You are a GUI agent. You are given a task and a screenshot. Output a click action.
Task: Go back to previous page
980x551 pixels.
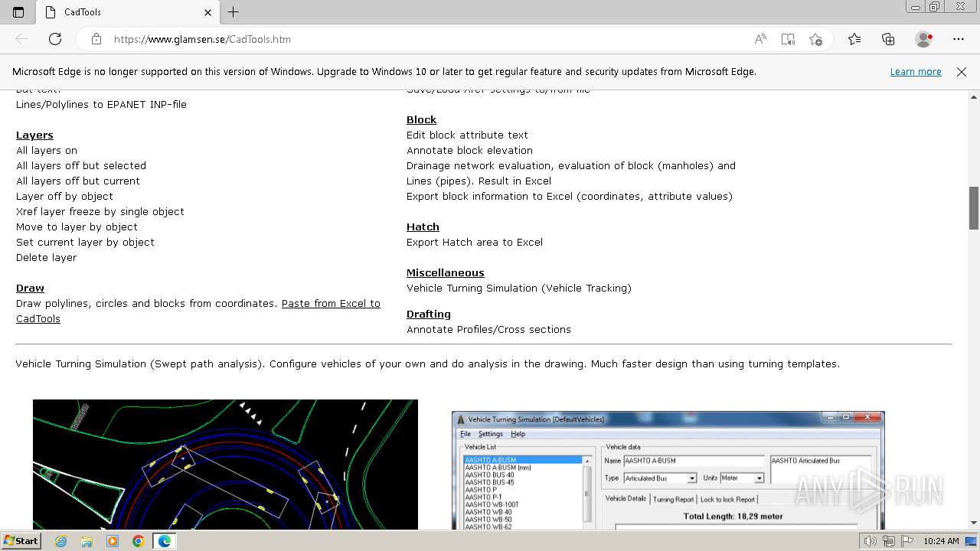pyautogui.click(x=21, y=39)
